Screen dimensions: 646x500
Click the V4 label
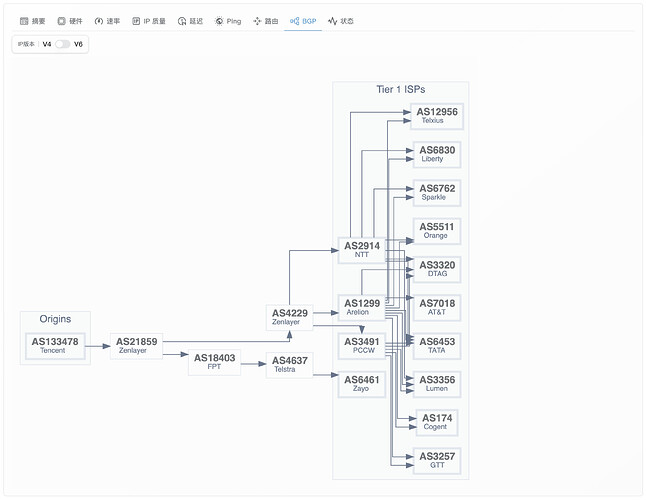(47, 44)
